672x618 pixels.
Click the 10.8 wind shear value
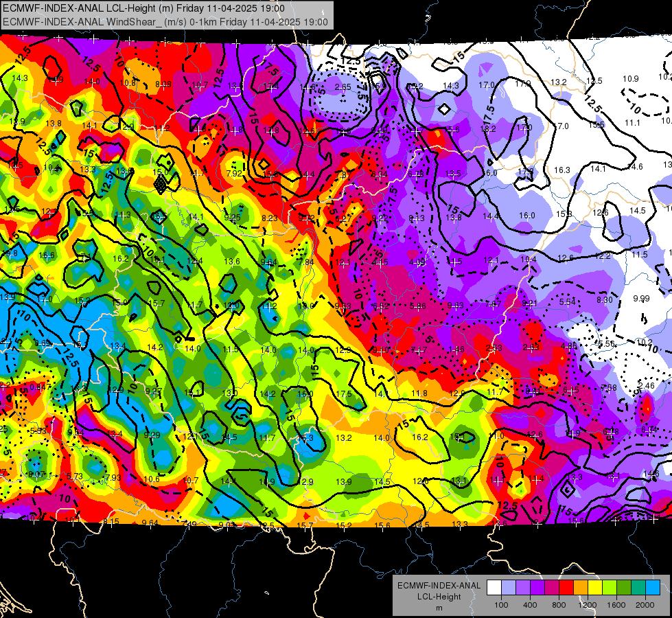pos(128,83)
